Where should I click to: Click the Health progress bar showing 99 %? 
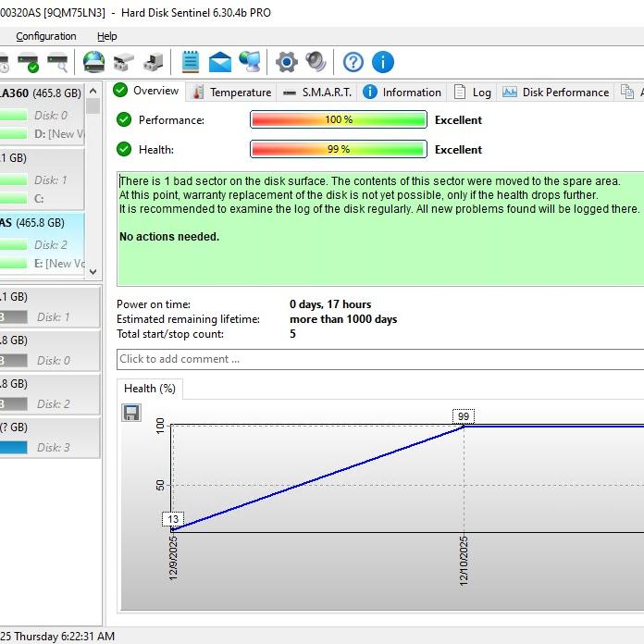tap(338, 149)
